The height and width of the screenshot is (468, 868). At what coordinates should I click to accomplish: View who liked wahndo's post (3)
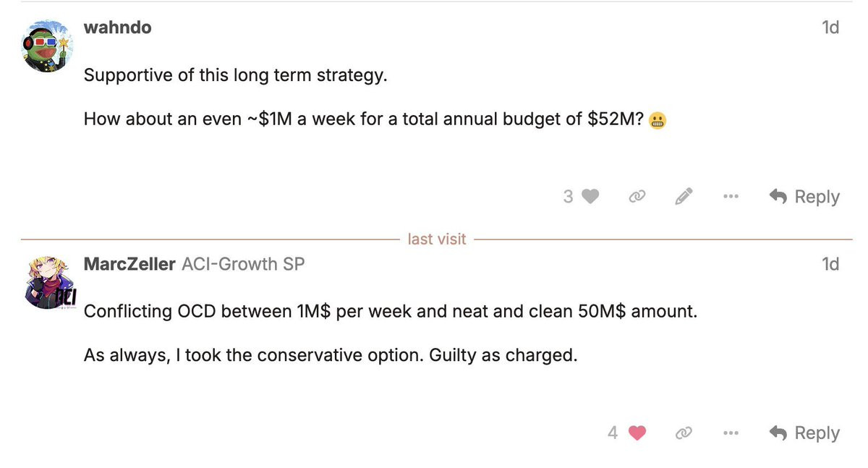click(x=568, y=196)
